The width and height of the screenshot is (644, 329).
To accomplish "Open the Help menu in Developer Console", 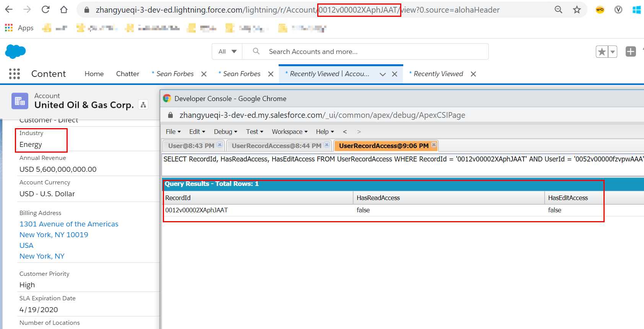I will 325,132.
